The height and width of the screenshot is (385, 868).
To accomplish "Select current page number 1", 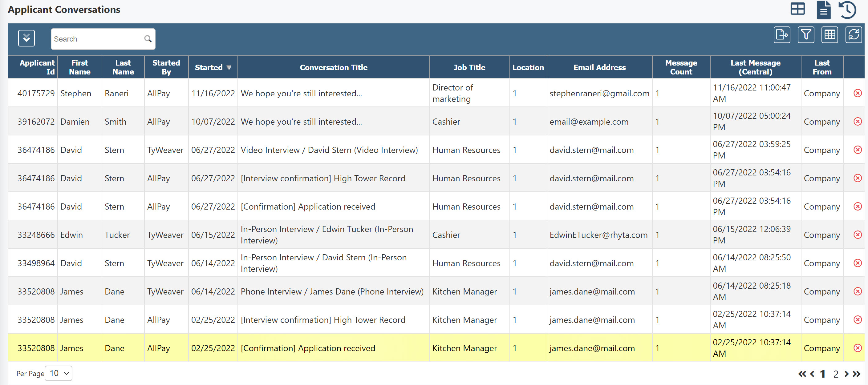I will click(822, 374).
